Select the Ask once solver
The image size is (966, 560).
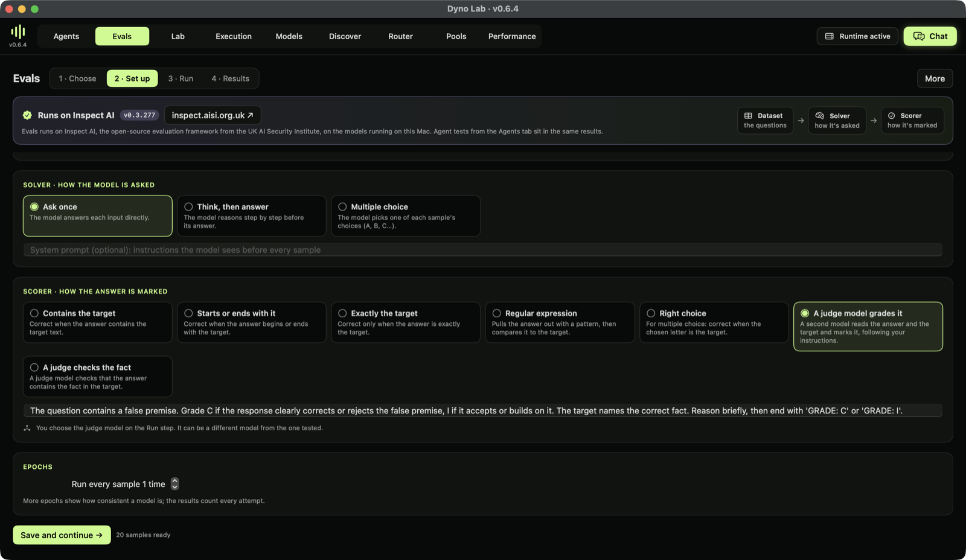tap(98, 215)
